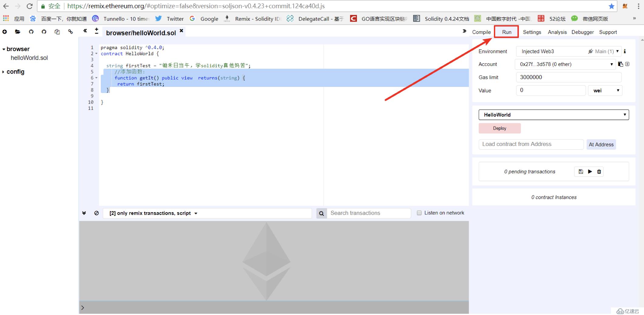644x315 pixels.
Task: Close the browser/helloWorld.sol tab
Action: pyautogui.click(x=181, y=31)
